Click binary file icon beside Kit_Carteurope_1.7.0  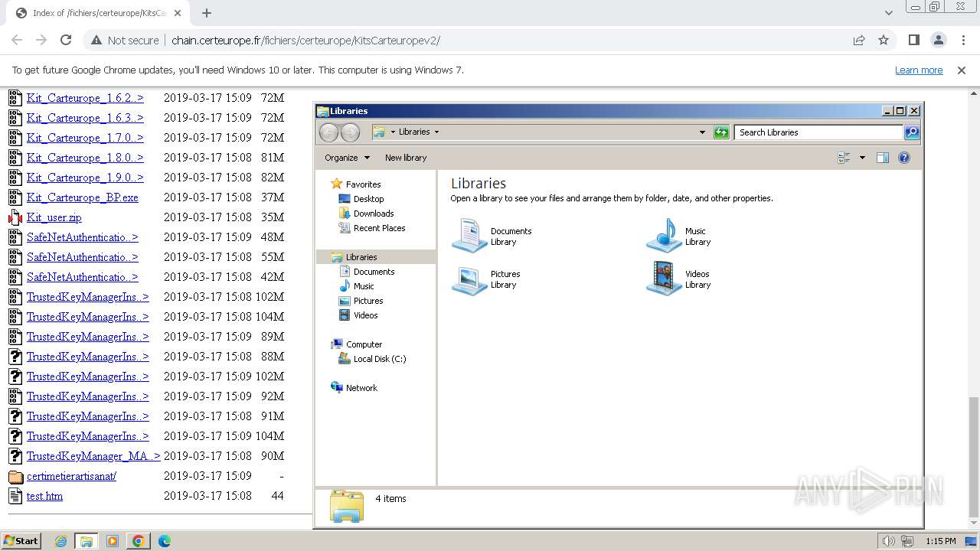[15, 138]
